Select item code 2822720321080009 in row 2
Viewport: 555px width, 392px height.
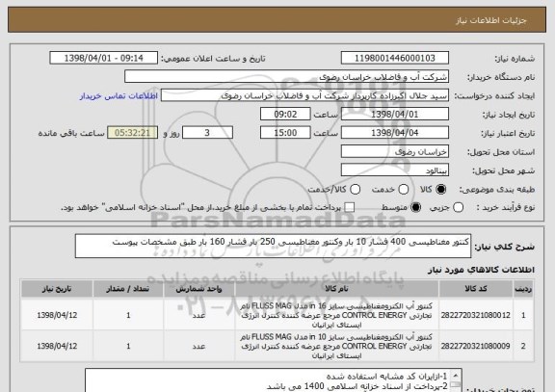pos(476,346)
